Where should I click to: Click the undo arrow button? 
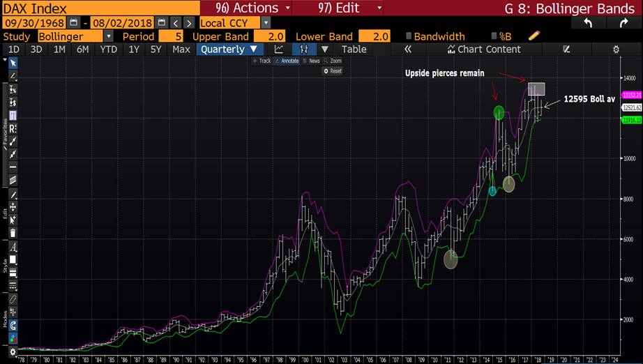pos(588,23)
